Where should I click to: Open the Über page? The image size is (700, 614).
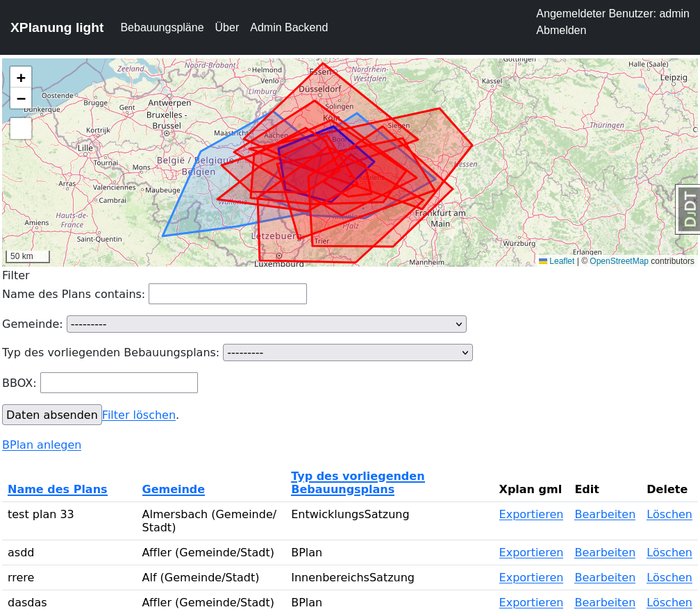pyautogui.click(x=227, y=28)
